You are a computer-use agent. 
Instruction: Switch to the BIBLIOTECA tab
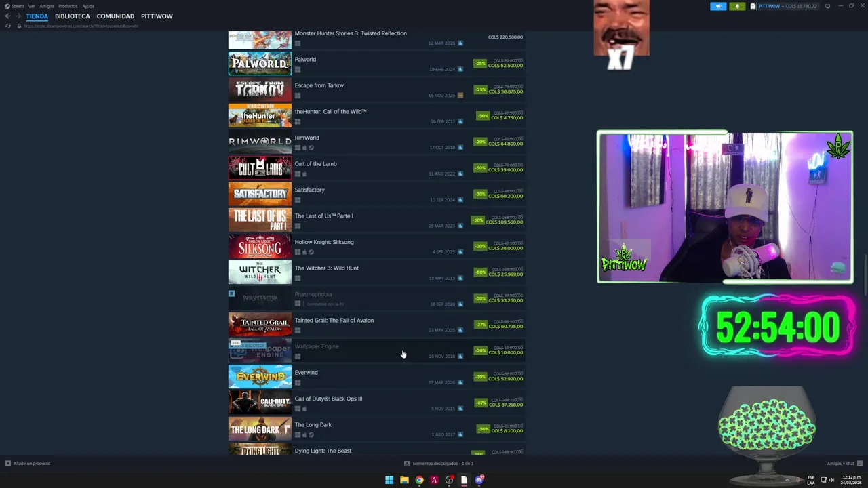(73, 16)
